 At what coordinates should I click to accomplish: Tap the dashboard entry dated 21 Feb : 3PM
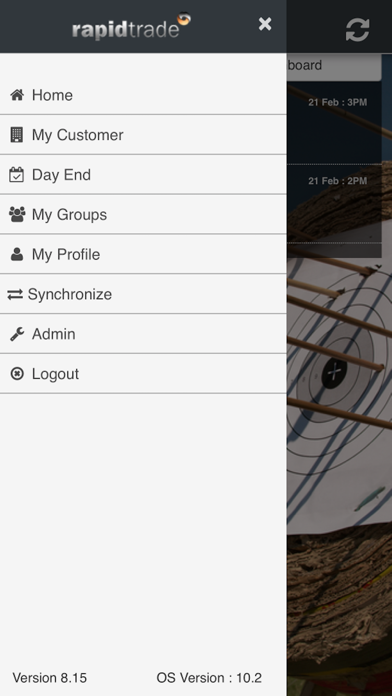tap(334, 123)
